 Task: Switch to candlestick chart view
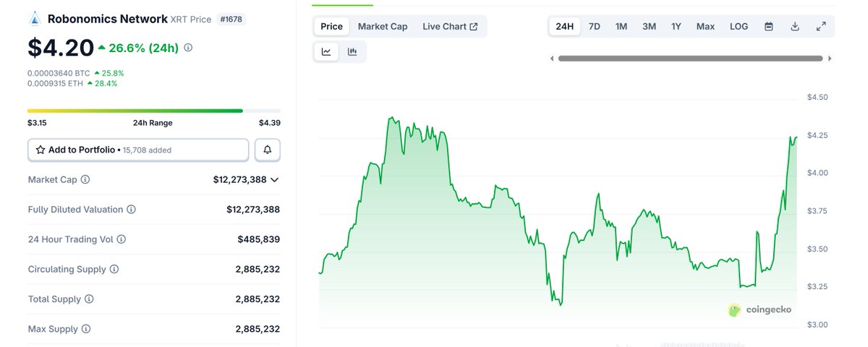[352, 51]
